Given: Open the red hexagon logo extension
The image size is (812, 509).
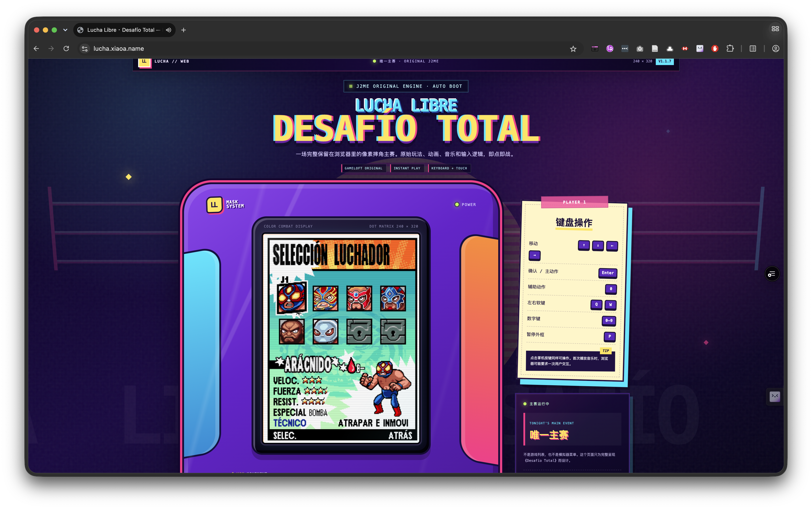Looking at the screenshot, I should pyautogui.click(x=685, y=49).
